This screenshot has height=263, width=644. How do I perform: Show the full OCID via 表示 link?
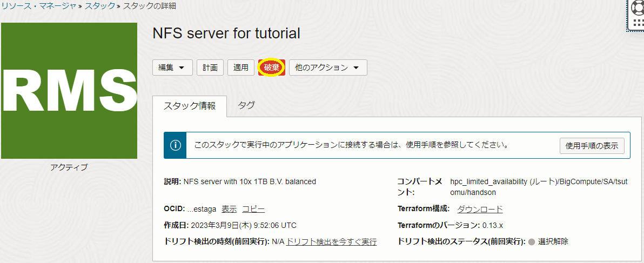(x=229, y=209)
